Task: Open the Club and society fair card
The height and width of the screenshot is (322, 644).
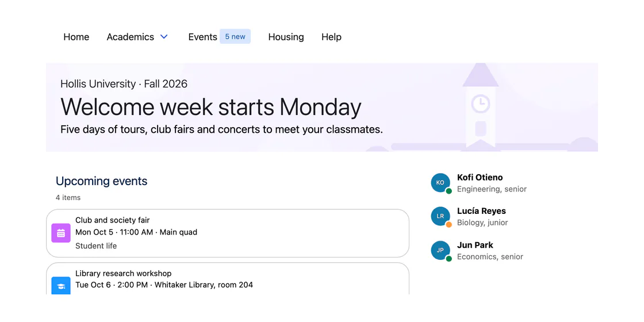Action: coord(228,233)
